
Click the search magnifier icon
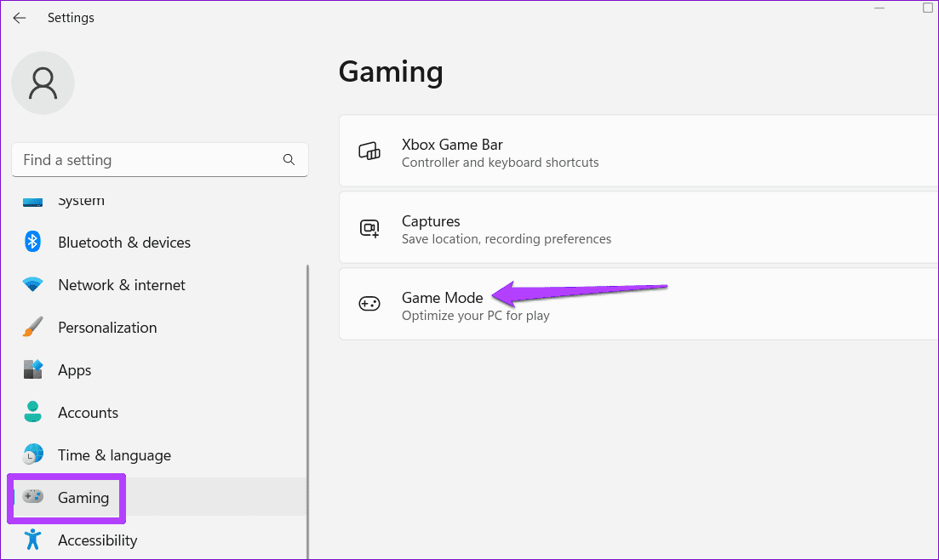289,160
